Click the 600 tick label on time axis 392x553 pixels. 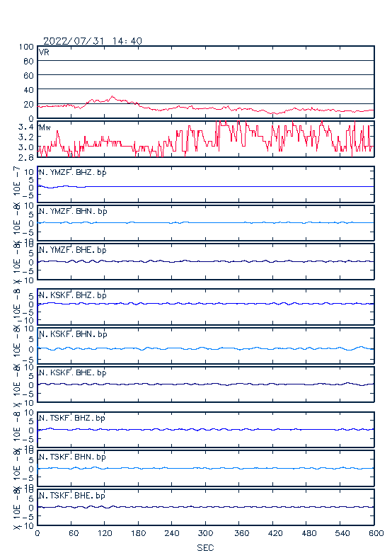[376, 533]
